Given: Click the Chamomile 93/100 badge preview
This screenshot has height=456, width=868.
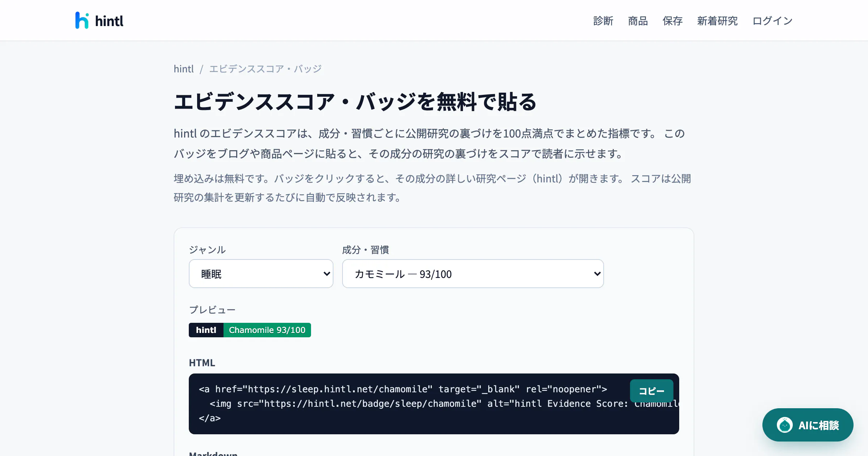Looking at the screenshot, I should click(x=250, y=330).
